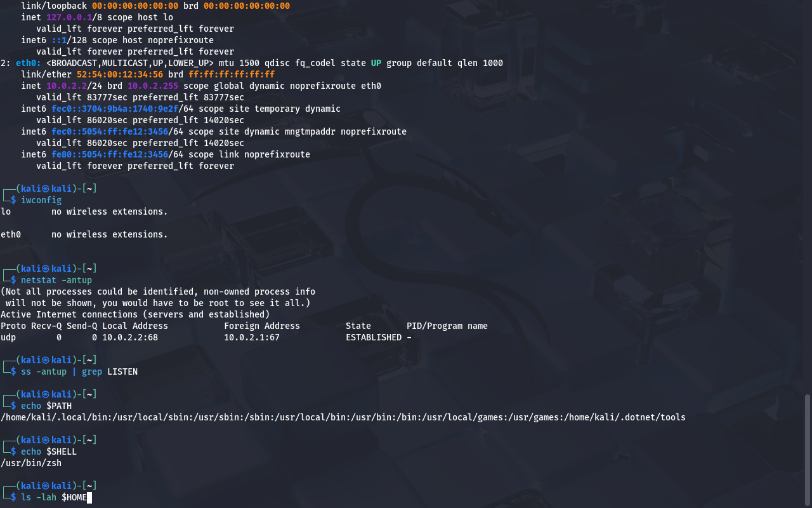Click the 'eth0:' interface name label
Image resolution: width=812 pixels, height=508 pixels.
29,63
